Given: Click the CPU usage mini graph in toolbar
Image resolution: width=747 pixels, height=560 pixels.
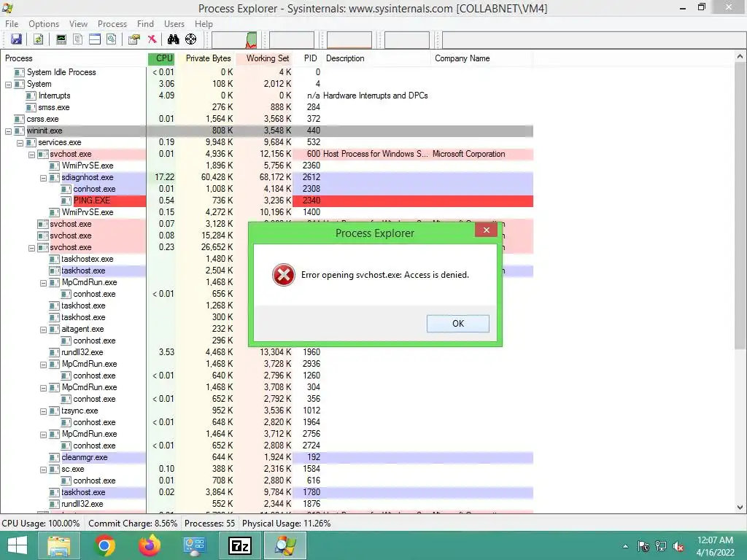Looking at the screenshot, I should tap(234, 40).
